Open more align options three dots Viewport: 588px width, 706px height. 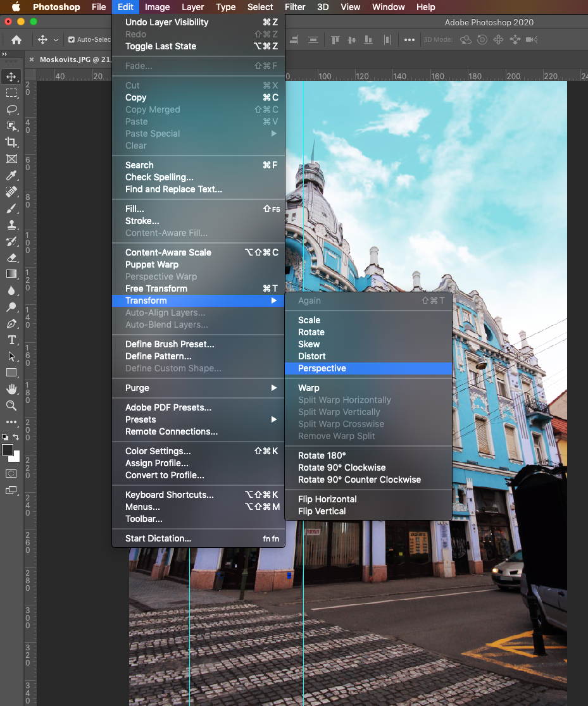409,40
